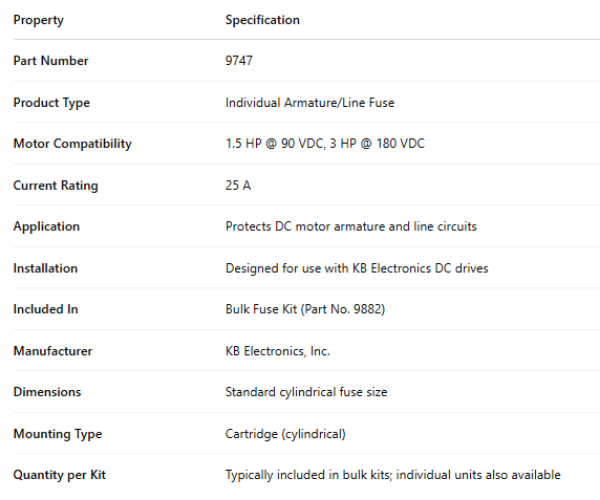
Task: Click the Current Rating label
Action: click(55, 186)
